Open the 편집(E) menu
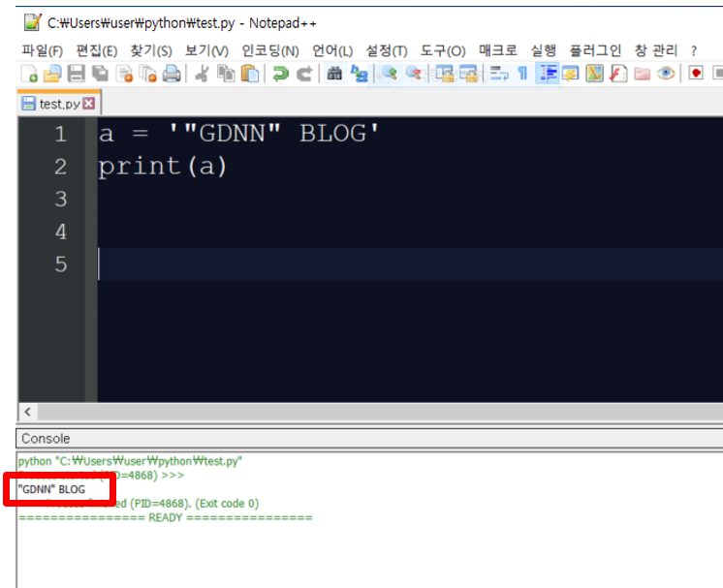This screenshot has width=723, height=588. coord(96,50)
